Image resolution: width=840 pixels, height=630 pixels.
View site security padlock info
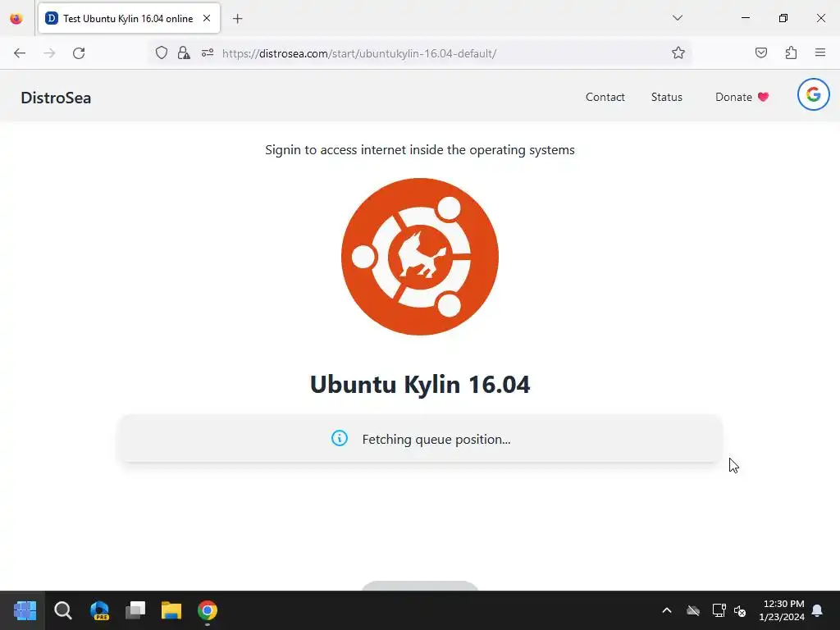tap(184, 52)
